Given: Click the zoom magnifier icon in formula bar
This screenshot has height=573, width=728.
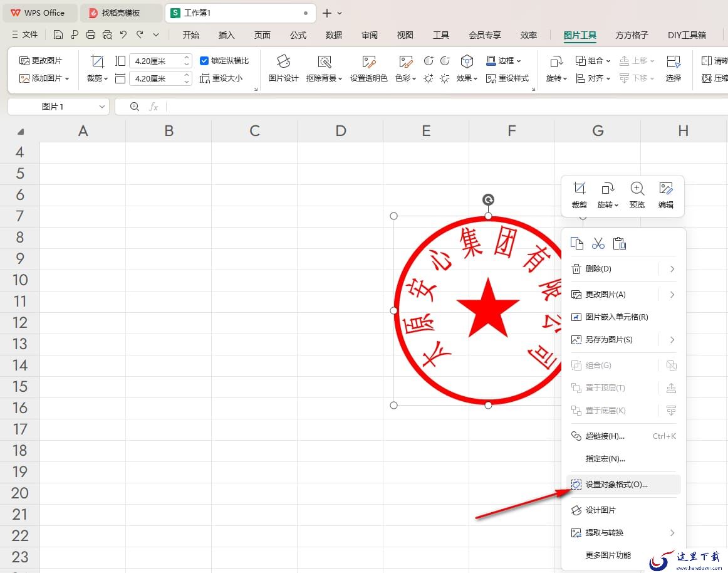Looking at the screenshot, I should (134, 107).
